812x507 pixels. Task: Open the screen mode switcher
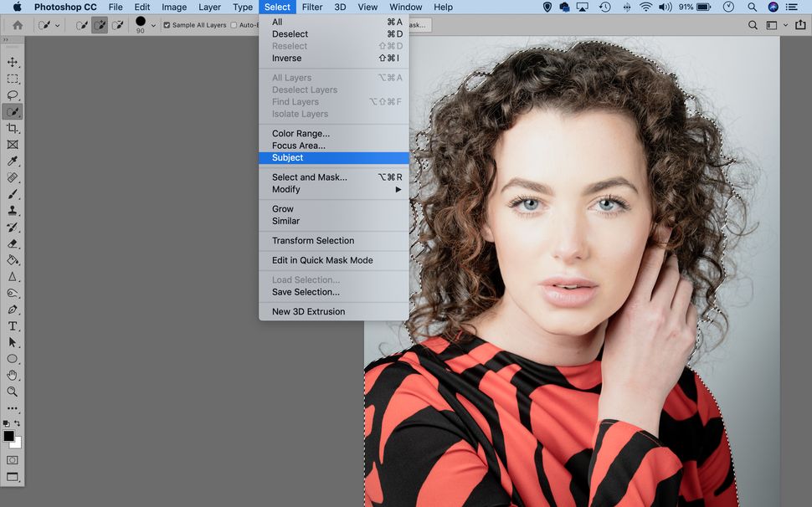[13, 477]
